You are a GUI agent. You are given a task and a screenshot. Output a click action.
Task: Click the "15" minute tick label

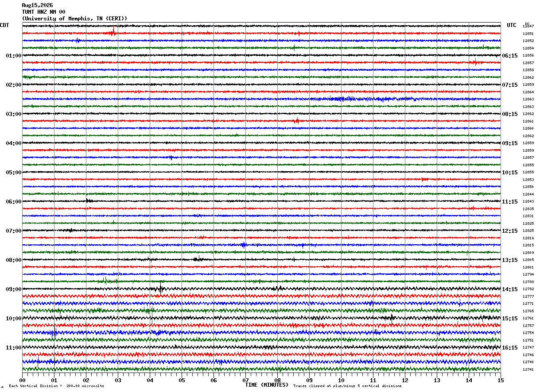coord(501,380)
